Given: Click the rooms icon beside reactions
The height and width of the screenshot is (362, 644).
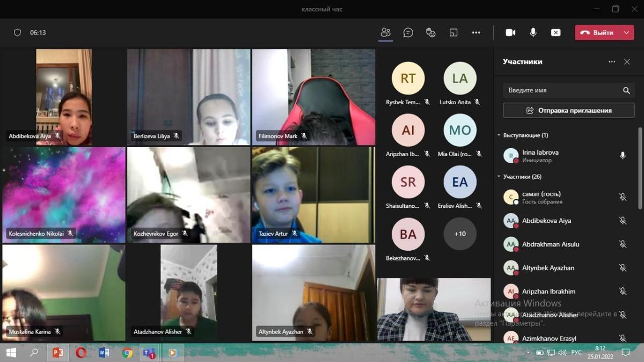Looking at the screenshot, I should [x=453, y=33].
